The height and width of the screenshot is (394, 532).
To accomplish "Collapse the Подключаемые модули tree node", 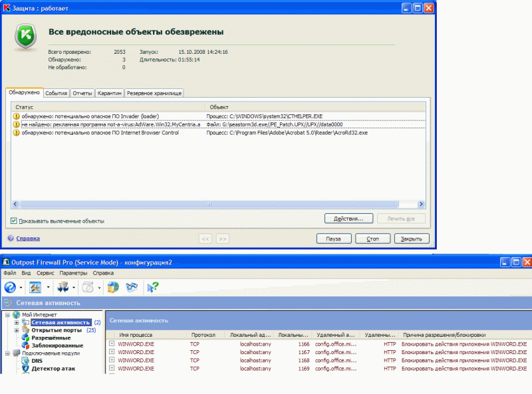I will click(x=7, y=353).
